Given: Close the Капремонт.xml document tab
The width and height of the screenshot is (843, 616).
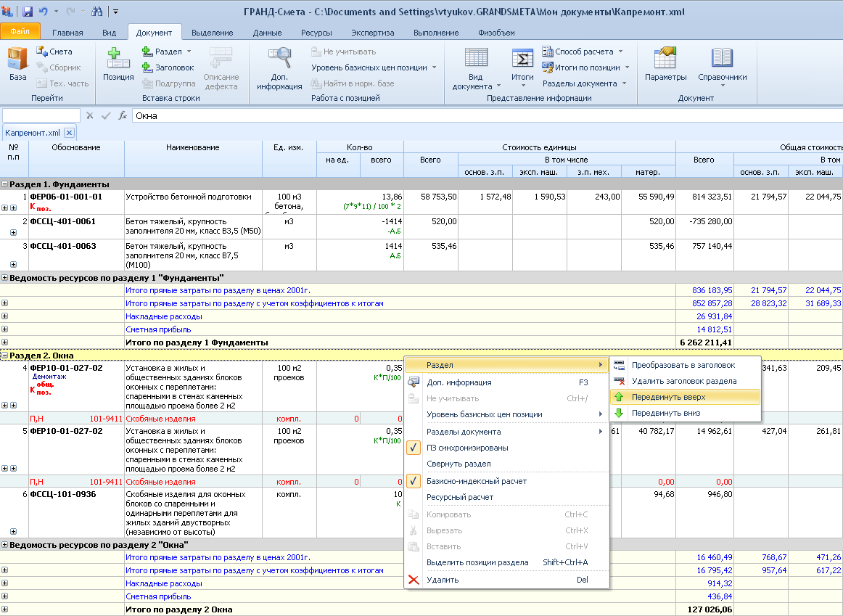Looking at the screenshot, I should tap(69, 133).
